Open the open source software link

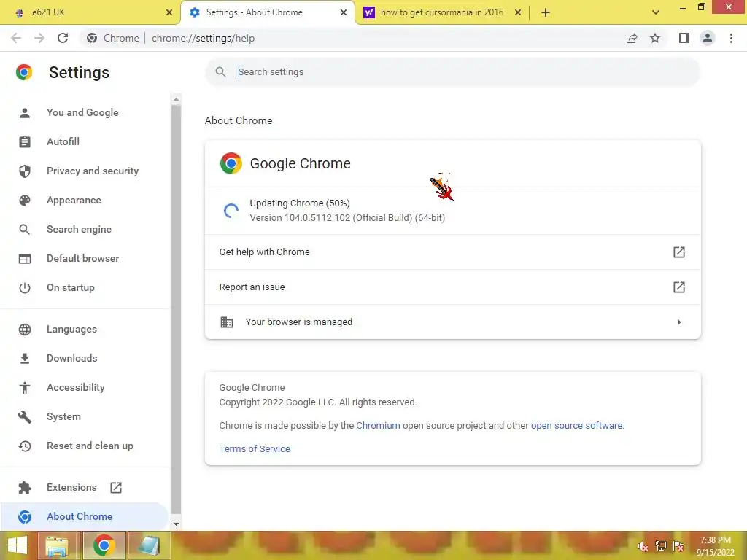click(576, 425)
